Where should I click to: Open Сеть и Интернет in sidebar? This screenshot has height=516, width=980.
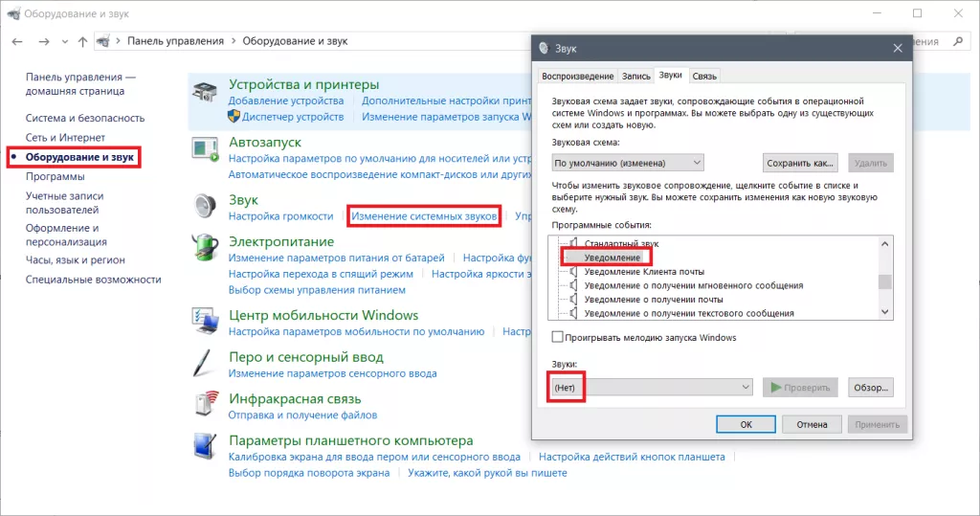(x=65, y=137)
